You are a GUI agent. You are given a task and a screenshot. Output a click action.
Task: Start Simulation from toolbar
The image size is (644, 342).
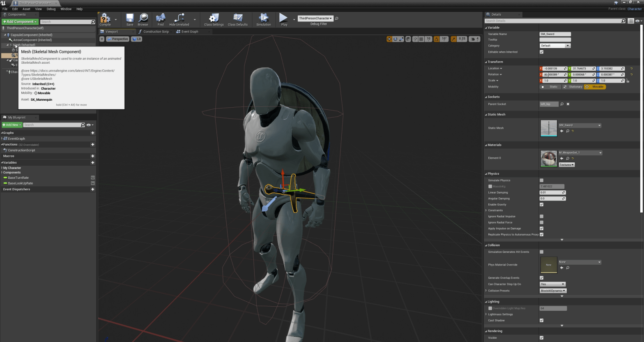coord(263,19)
